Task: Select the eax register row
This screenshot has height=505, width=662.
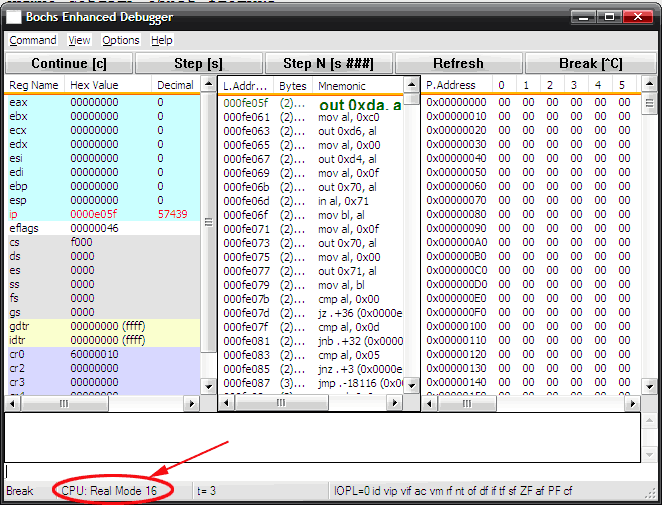Action: click(x=100, y=102)
